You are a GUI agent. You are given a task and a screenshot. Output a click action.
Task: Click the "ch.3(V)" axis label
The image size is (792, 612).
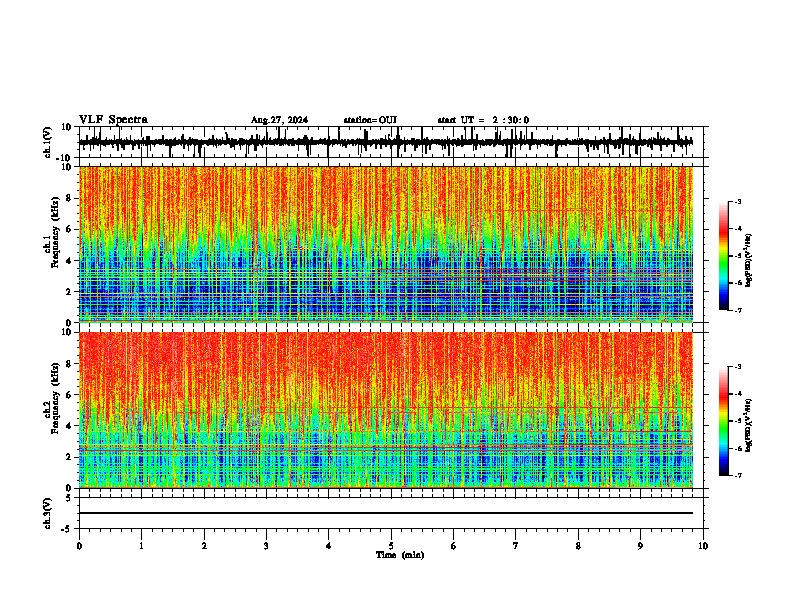(x=48, y=513)
